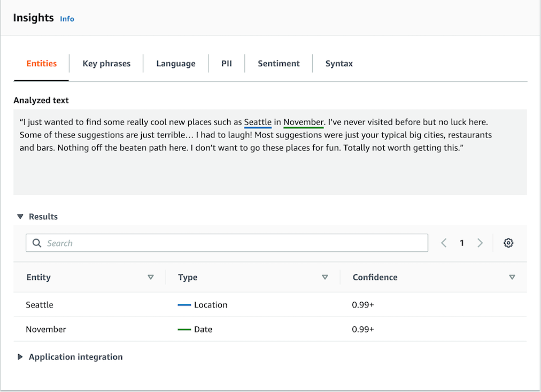Click inside the Search results field
541x392 pixels.
tap(227, 242)
